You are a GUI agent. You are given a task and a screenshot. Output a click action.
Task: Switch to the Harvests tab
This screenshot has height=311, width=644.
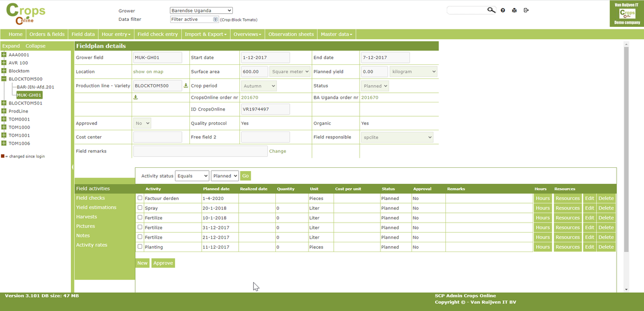[x=86, y=217]
